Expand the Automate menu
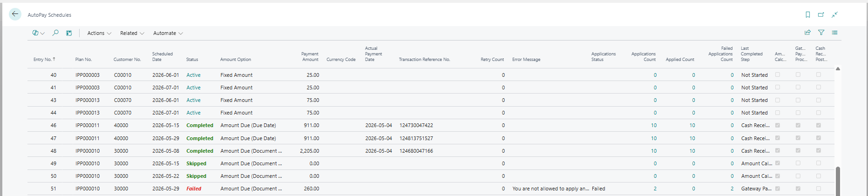Viewport: 868px width, 196px height. point(168,33)
